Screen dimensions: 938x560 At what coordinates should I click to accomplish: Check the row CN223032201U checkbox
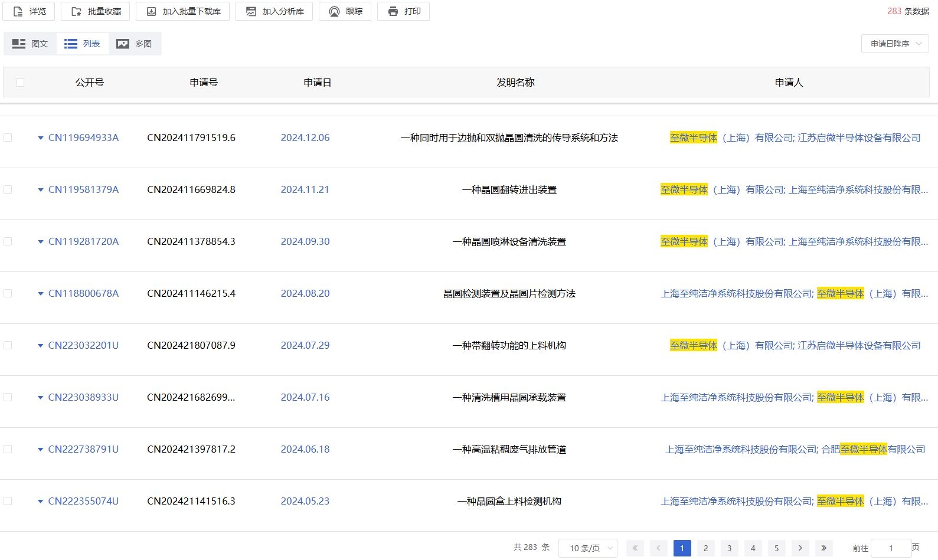pyautogui.click(x=8, y=345)
